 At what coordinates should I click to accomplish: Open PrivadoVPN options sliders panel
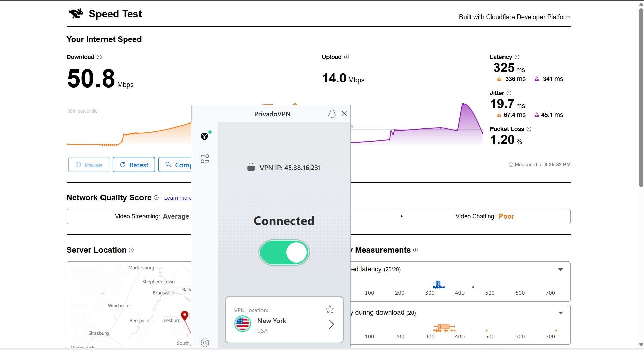(x=205, y=159)
